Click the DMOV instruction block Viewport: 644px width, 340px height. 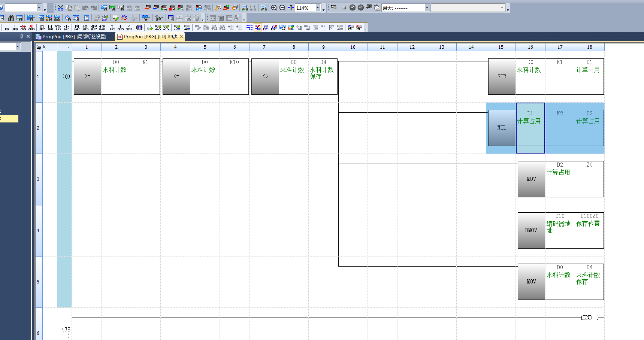pos(531,230)
